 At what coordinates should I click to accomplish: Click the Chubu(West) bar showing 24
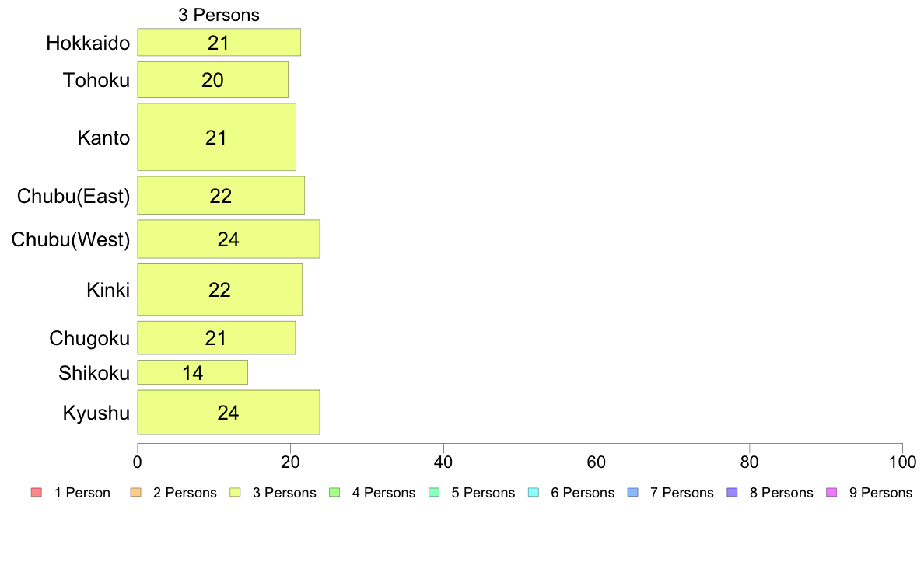pos(229,239)
